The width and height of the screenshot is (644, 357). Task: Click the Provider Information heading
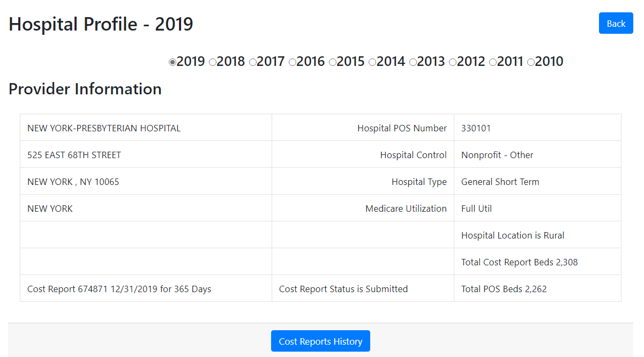85,89
